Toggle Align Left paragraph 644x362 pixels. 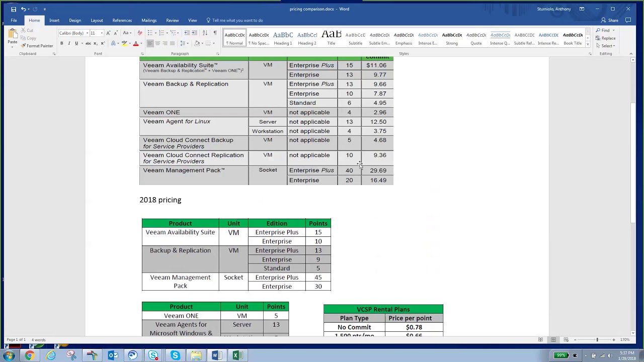tap(150, 43)
